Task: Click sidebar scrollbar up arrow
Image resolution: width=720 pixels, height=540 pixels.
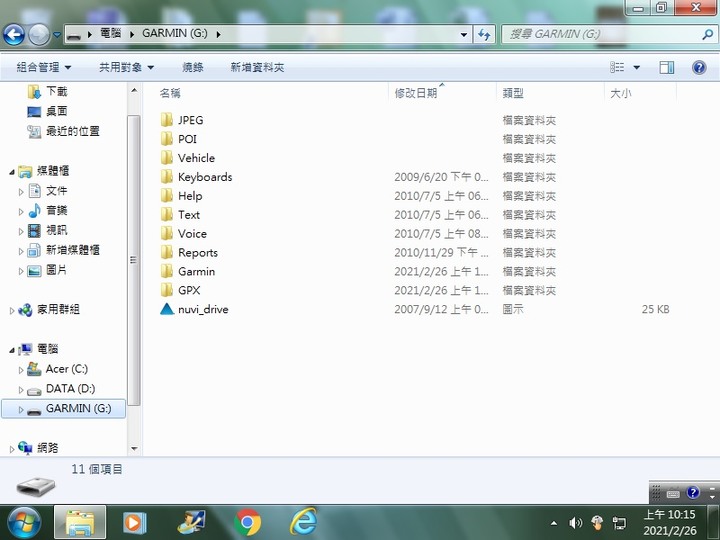Action: (x=134, y=90)
